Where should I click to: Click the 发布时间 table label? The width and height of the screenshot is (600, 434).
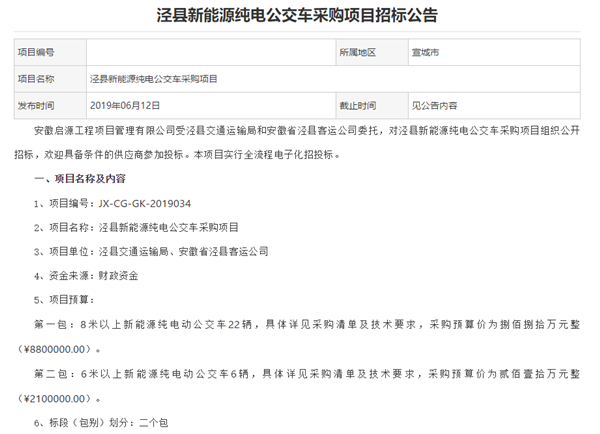(x=36, y=104)
